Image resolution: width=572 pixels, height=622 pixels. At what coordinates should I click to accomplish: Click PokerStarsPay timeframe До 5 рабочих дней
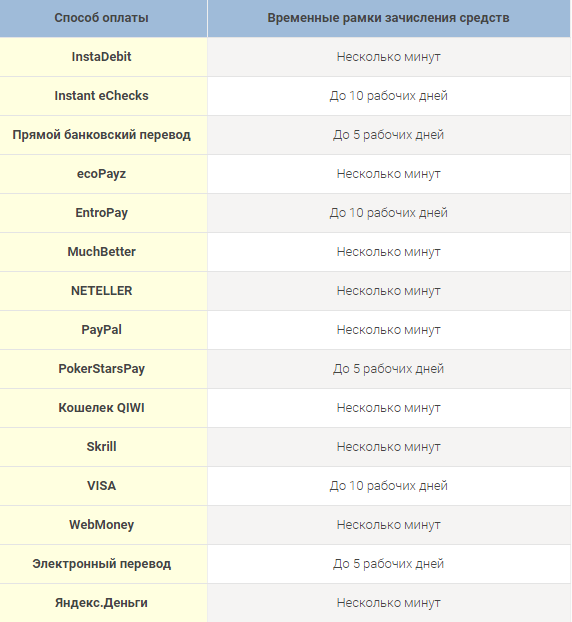tap(388, 369)
